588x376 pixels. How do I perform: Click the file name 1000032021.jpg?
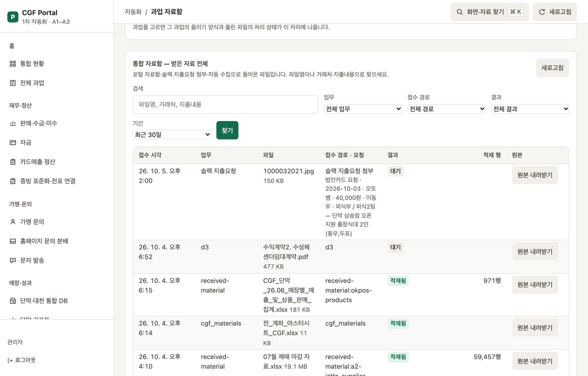(x=289, y=171)
